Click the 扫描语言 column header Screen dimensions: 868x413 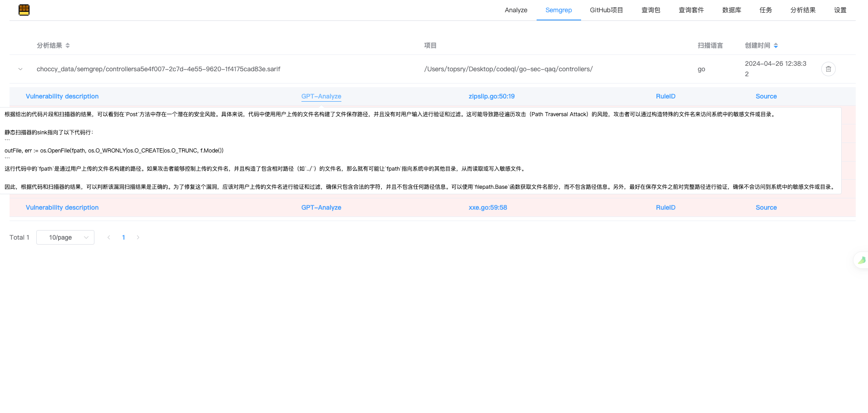[710, 45]
